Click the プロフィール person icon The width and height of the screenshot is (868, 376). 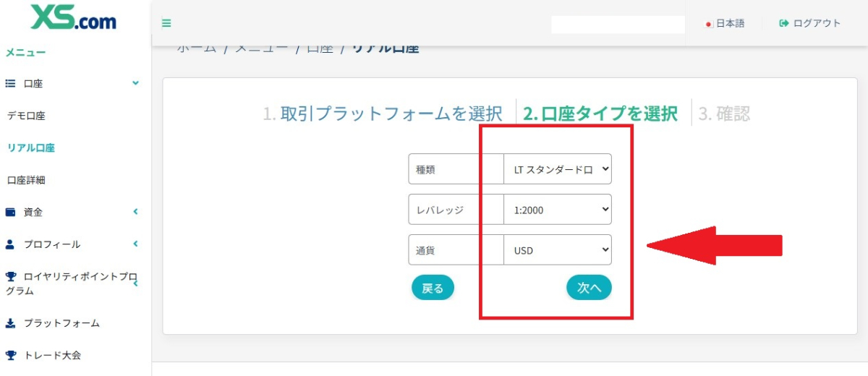click(x=10, y=244)
